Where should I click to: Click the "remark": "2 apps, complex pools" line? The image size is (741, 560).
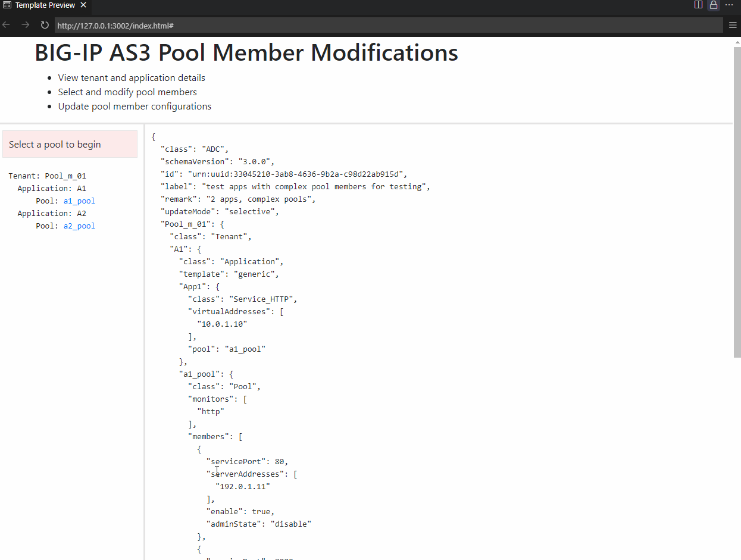[238, 199]
